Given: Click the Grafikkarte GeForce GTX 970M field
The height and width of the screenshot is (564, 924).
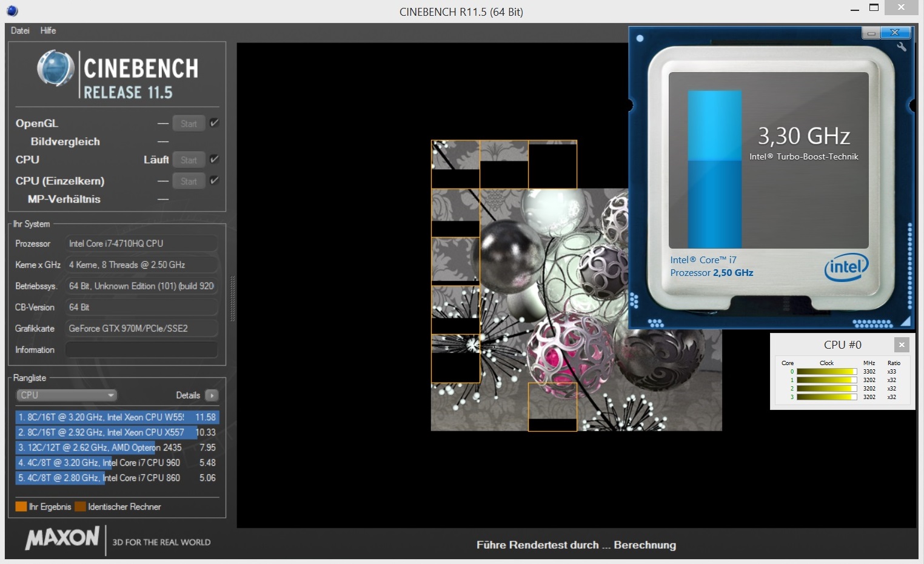Looking at the screenshot, I should click(x=141, y=328).
